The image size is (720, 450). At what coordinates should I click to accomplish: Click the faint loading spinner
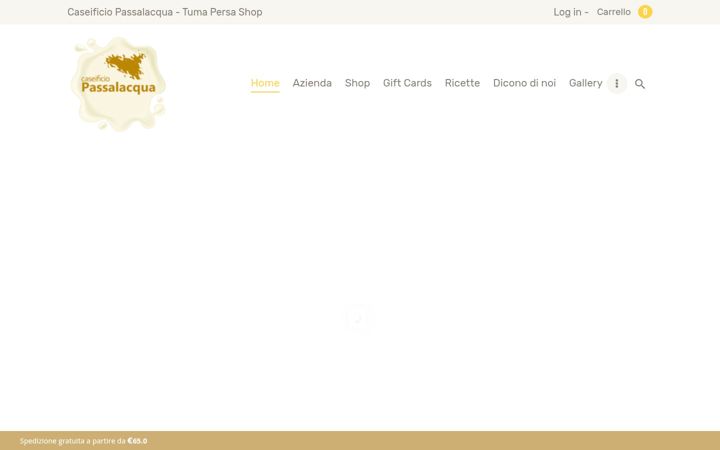coord(360,318)
